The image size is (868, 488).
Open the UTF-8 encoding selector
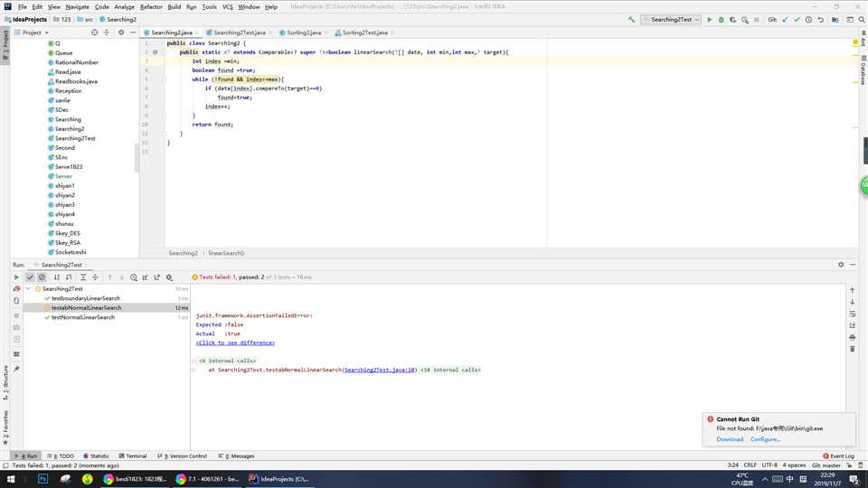(769, 465)
